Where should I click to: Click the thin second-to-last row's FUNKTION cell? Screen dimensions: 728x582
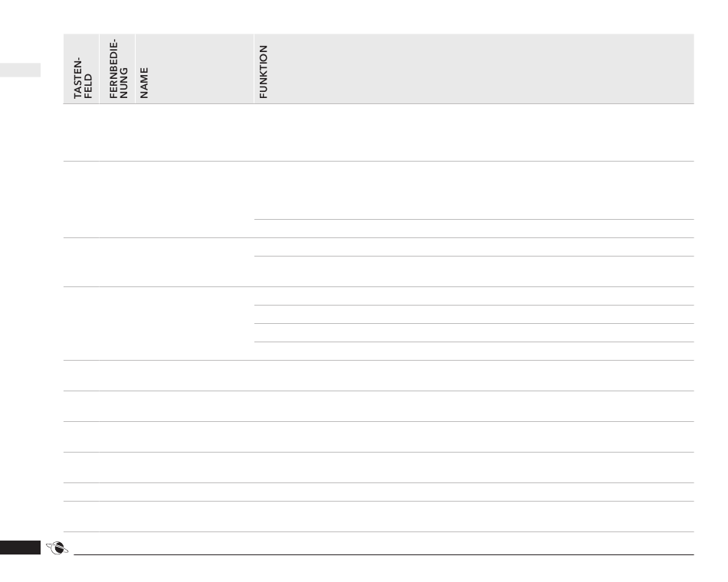point(474,492)
